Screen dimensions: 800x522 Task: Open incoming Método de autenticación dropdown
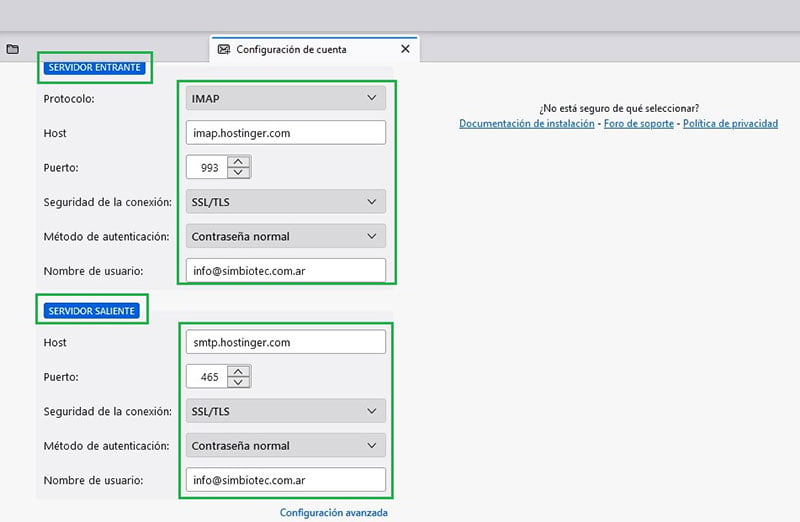tap(286, 236)
